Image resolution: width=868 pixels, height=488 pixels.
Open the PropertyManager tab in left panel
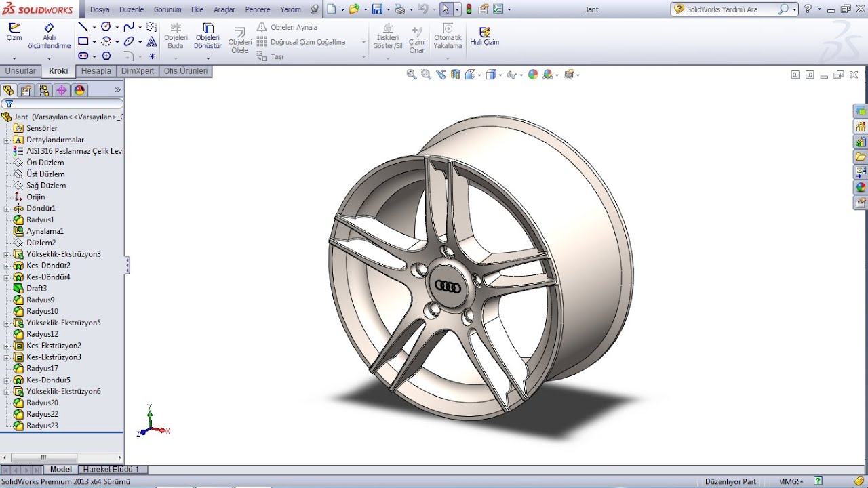point(26,90)
